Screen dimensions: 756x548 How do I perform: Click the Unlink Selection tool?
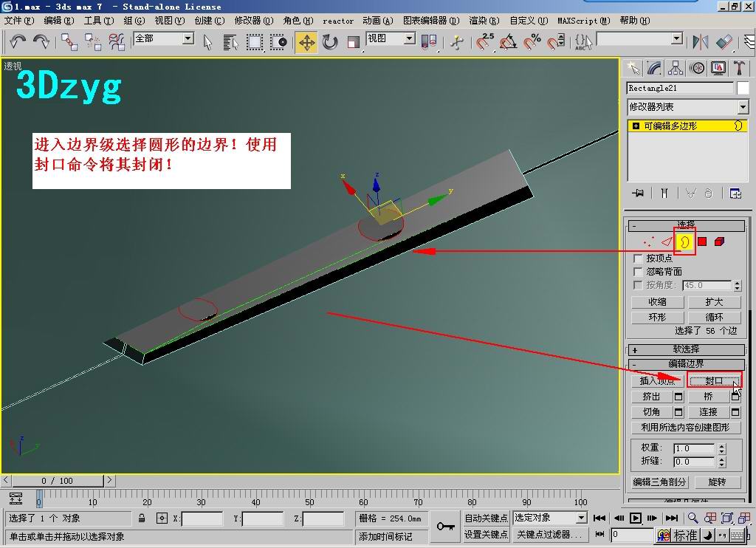point(92,42)
